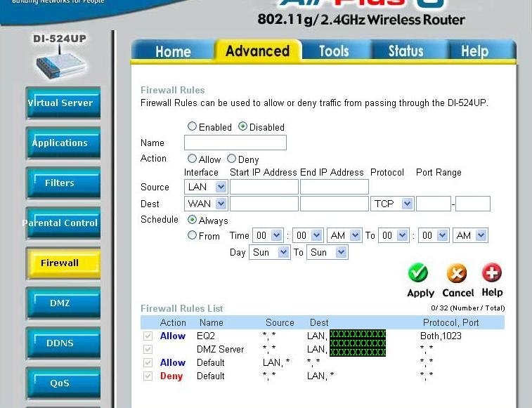Go to the DMZ settings page
Image resolution: width=532 pixels, height=408 pixels.
[x=63, y=303]
